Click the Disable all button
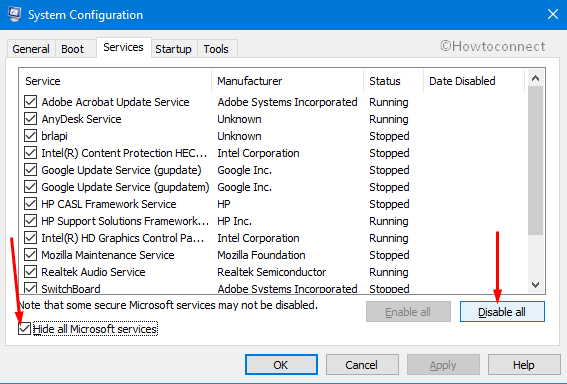This screenshot has height=384, width=567. 502,311
